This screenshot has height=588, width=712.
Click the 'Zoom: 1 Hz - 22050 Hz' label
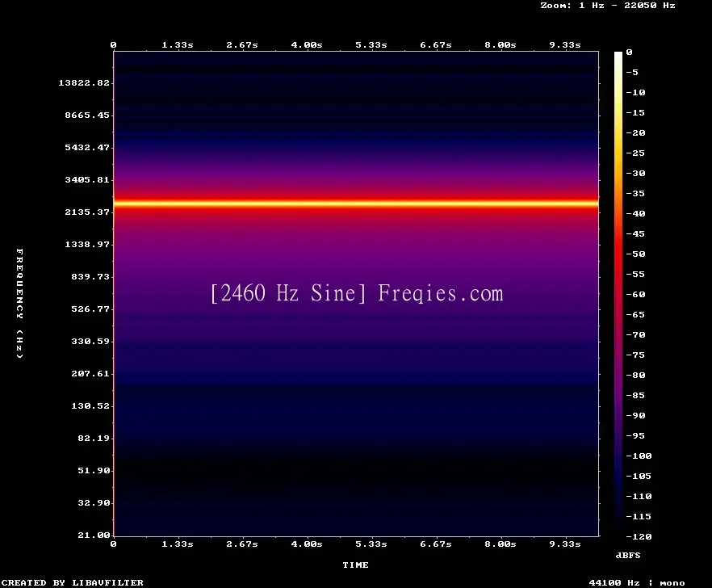click(x=608, y=6)
